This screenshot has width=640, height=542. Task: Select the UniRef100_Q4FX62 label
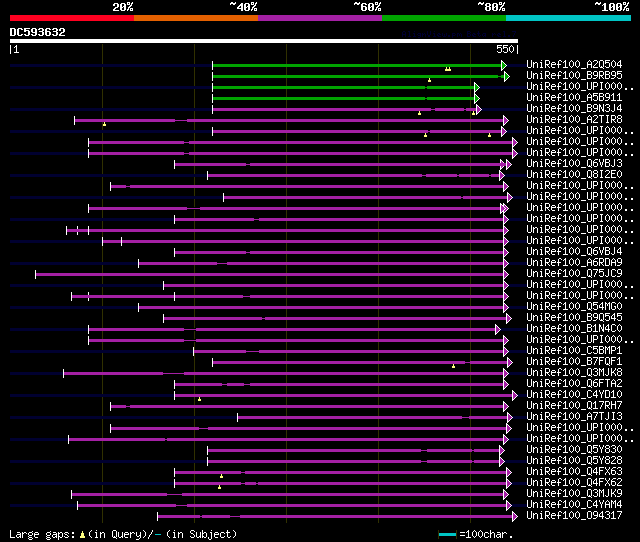pyautogui.click(x=574, y=483)
